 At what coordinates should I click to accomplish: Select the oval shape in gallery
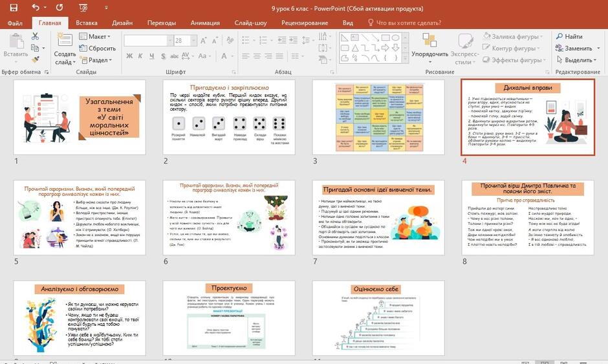pyautogui.click(x=395, y=37)
